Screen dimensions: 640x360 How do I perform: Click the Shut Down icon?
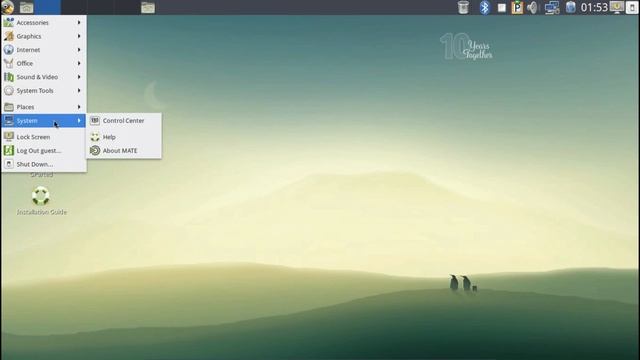(9, 164)
